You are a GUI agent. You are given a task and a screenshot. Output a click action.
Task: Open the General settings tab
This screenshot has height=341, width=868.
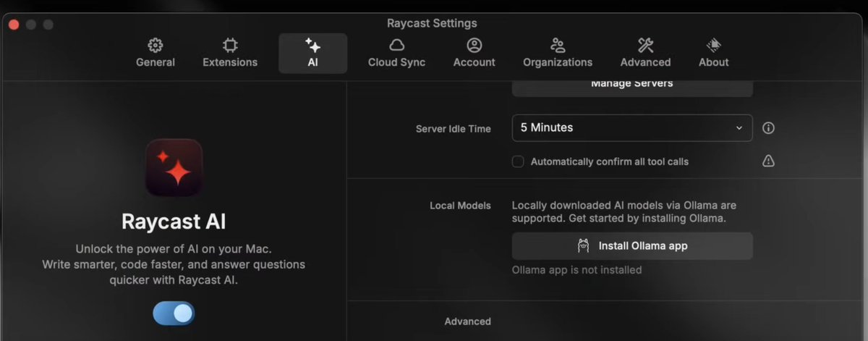click(x=156, y=54)
